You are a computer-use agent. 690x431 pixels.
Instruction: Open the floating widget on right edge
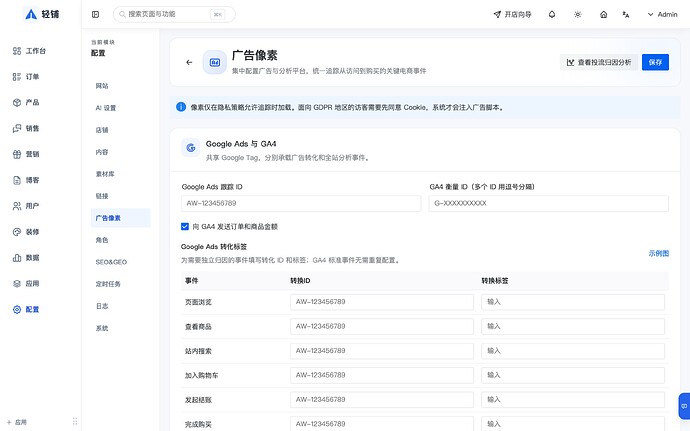pos(684,406)
